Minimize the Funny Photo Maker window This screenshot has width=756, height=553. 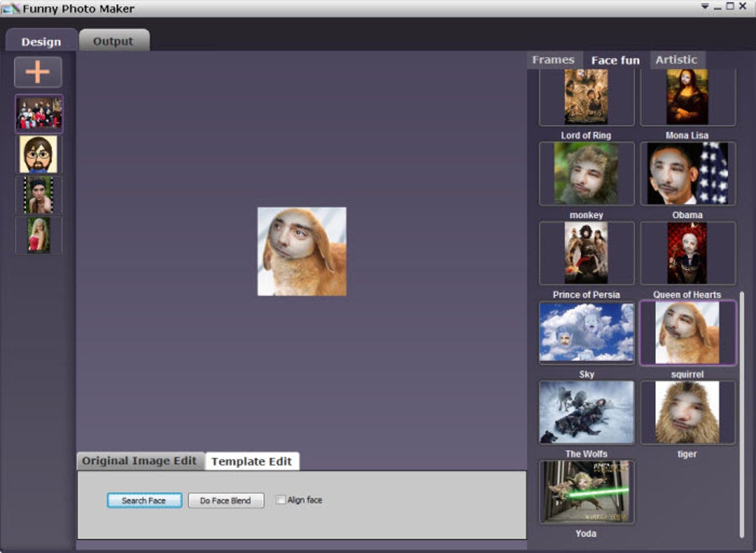coord(717,7)
